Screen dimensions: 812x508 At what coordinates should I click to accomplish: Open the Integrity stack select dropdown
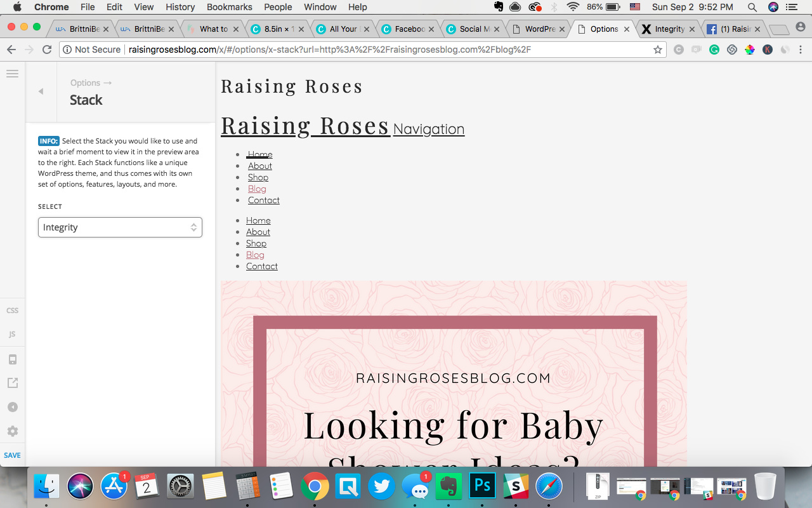[120, 227]
